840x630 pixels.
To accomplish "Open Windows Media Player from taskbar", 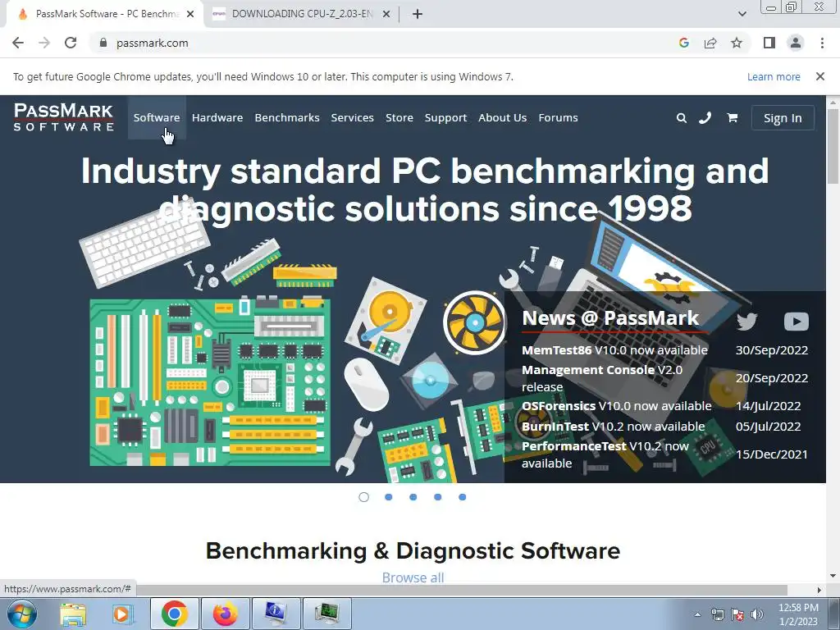I will point(122,614).
